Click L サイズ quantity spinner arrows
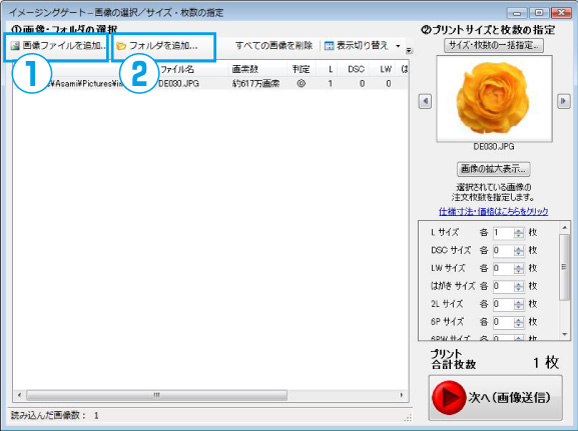 point(519,233)
